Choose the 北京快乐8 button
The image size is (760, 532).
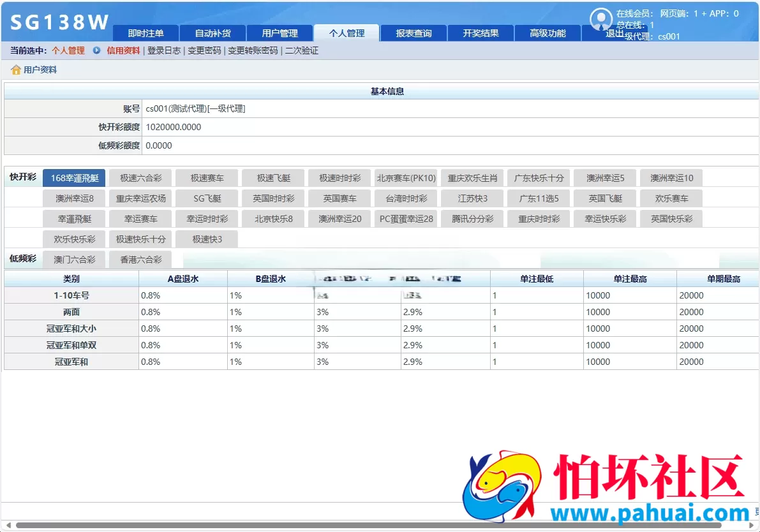click(x=273, y=219)
